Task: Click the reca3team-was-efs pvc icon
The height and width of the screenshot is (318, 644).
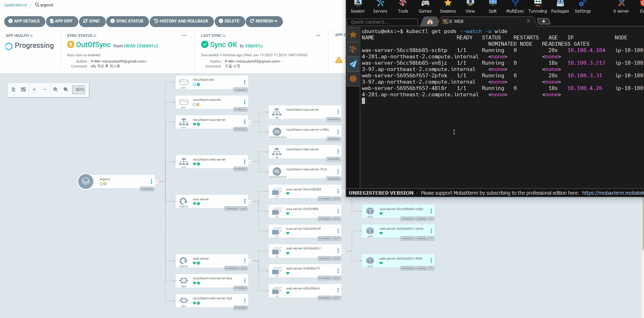Action: click(184, 102)
